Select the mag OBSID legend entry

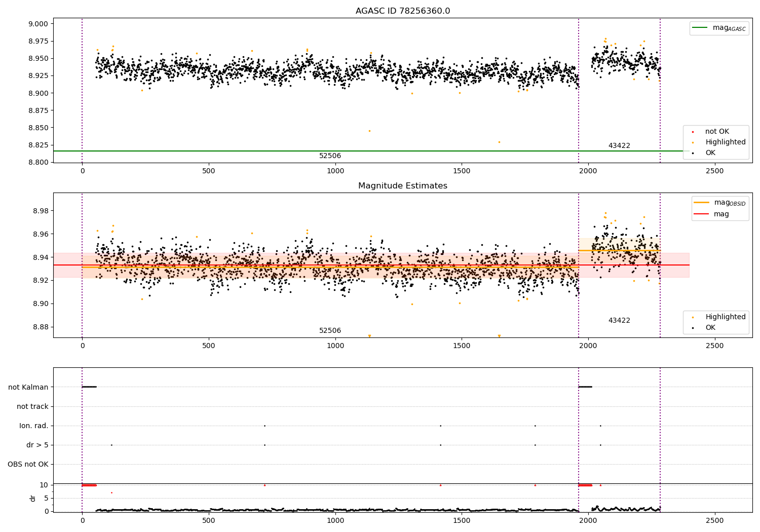(719, 203)
